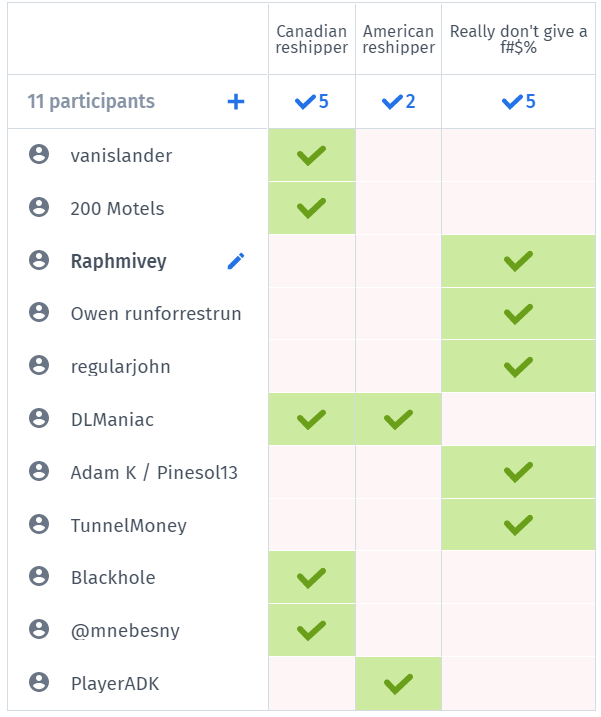Click the pencil edit icon beside Raphmivey

click(236, 261)
